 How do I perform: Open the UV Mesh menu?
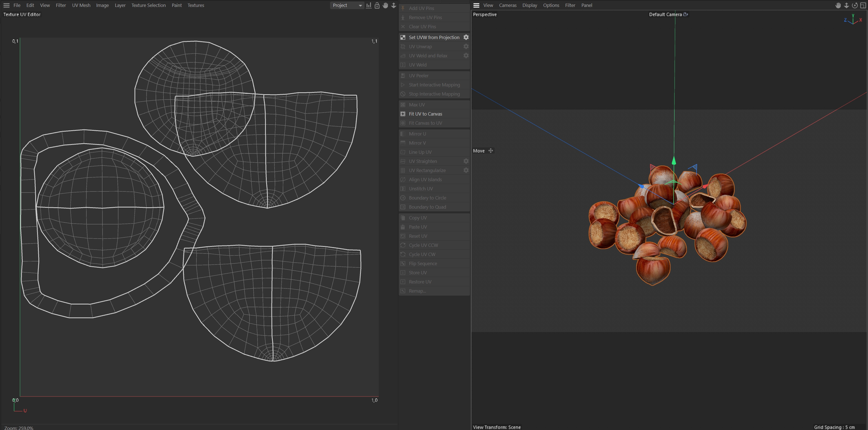[81, 5]
